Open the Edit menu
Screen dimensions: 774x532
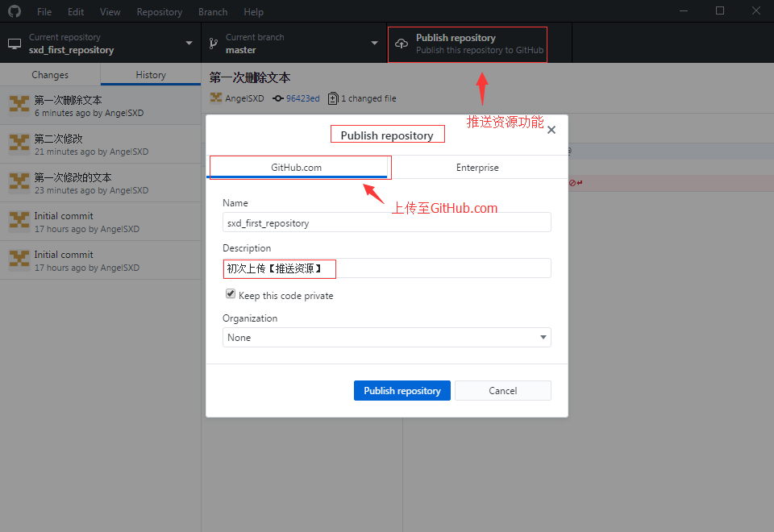(76, 12)
